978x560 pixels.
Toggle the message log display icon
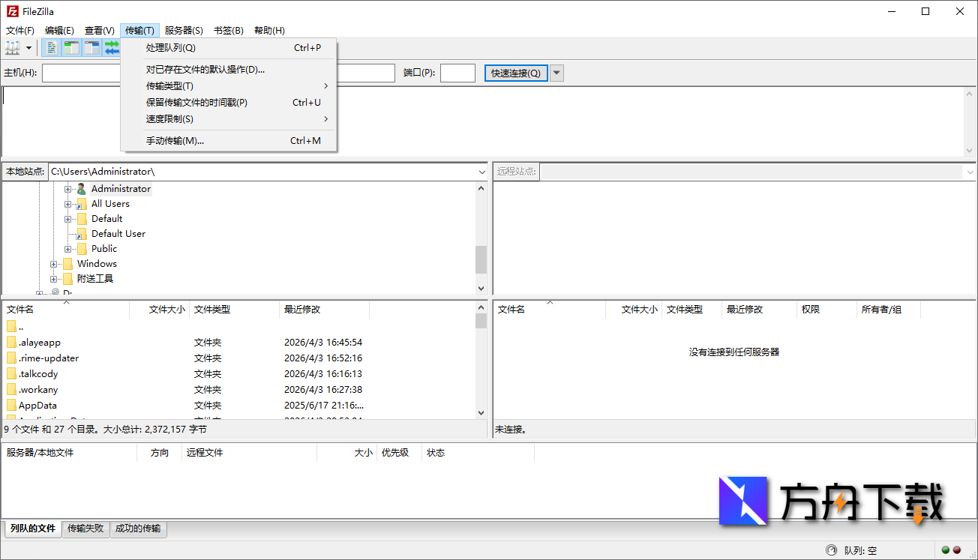pos(51,47)
